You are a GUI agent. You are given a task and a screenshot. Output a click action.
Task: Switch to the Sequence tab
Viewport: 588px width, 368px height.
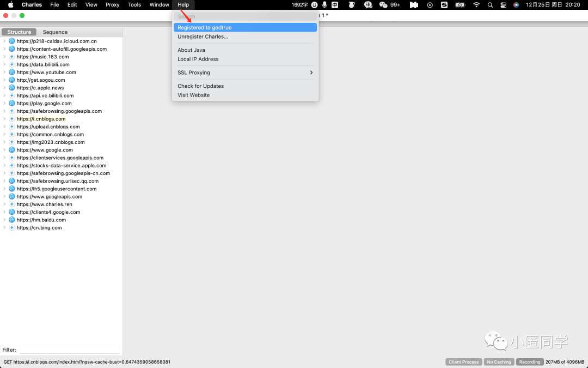[x=55, y=32]
